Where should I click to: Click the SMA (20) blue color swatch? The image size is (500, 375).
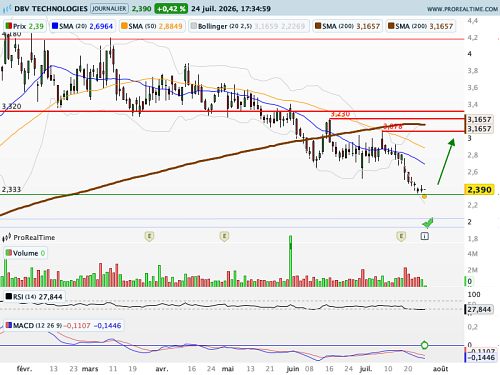click(55, 26)
